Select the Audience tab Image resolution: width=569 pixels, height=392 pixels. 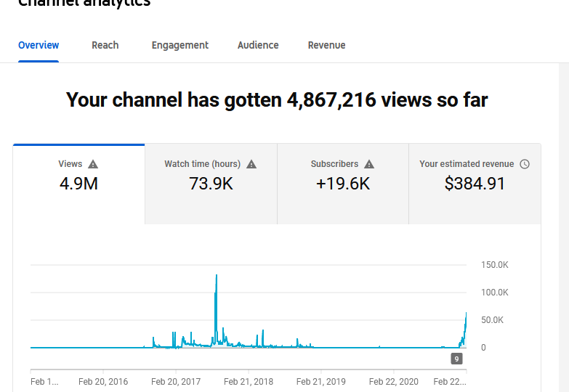[258, 45]
